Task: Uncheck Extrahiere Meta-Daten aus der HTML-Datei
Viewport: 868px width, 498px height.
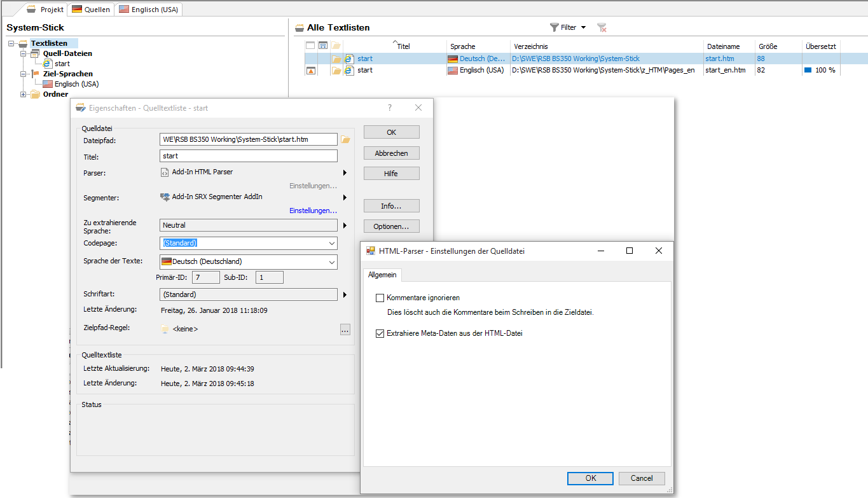Action: [x=380, y=333]
